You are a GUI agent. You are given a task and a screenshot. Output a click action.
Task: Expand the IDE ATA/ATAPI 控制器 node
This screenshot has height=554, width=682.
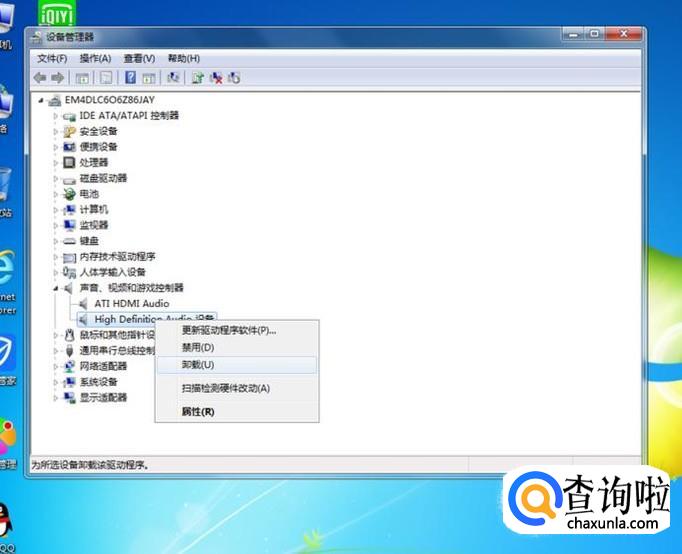56,116
